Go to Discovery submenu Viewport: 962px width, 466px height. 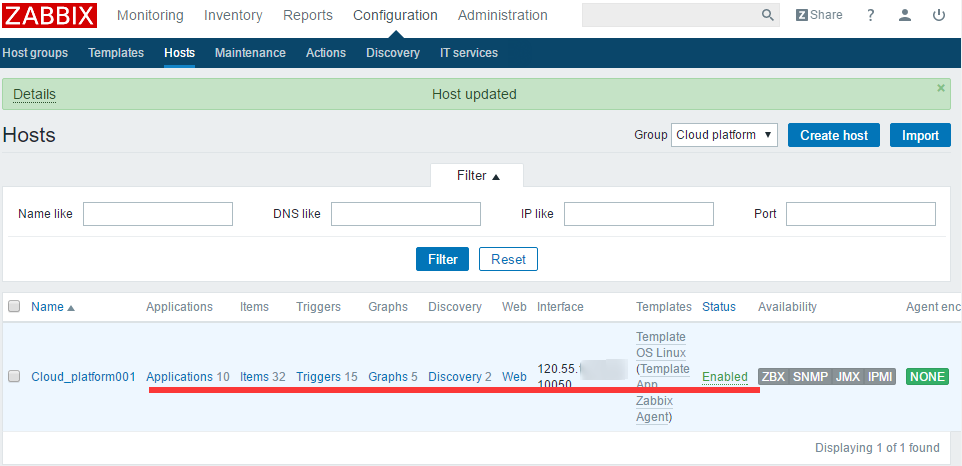tap(393, 53)
